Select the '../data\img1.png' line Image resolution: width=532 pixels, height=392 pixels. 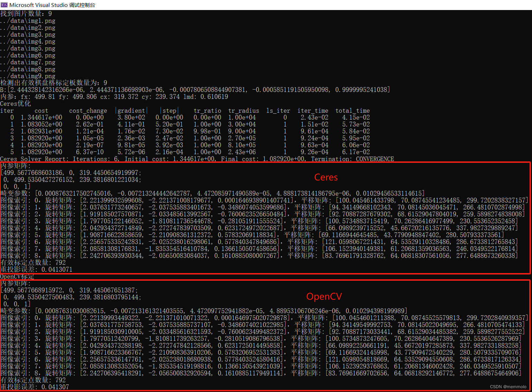click(28, 20)
